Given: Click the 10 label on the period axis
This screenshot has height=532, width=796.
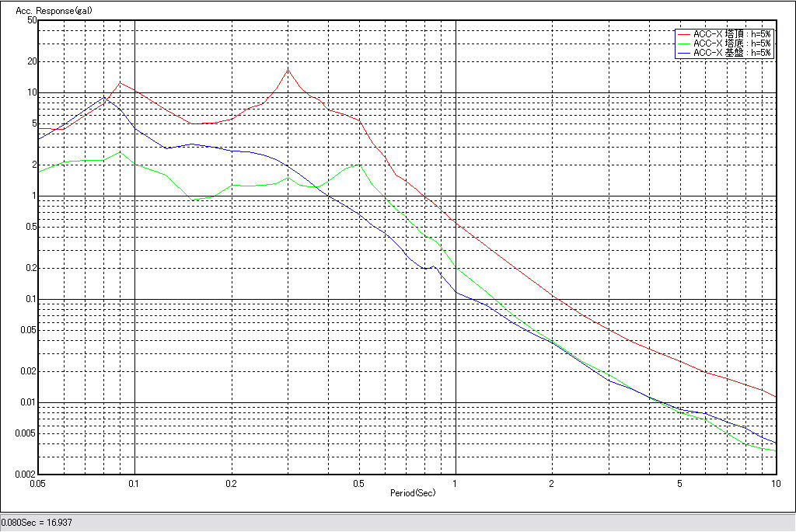Looking at the screenshot, I should 774,483.
